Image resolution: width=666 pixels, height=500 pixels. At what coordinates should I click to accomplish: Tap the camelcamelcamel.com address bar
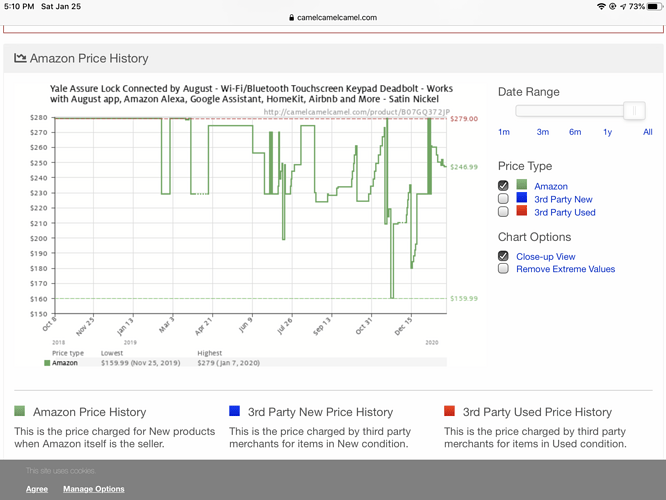pyautogui.click(x=333, y=17)
